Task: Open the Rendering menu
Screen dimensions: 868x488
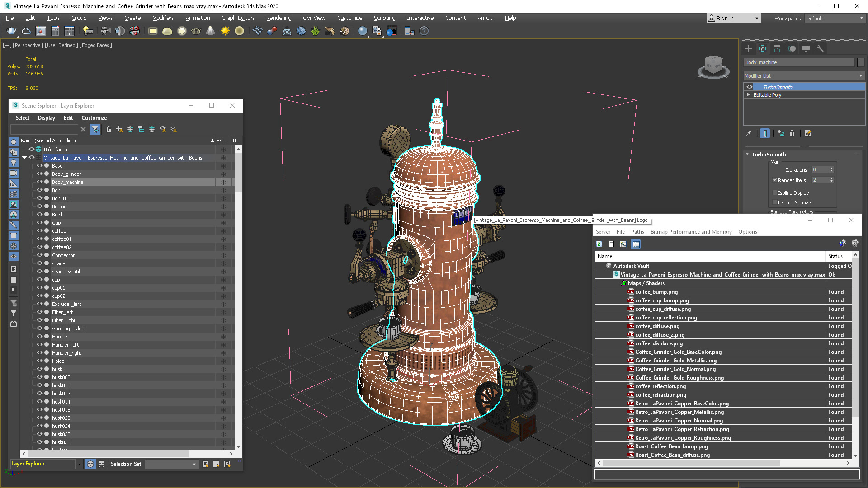Action: 278,18
